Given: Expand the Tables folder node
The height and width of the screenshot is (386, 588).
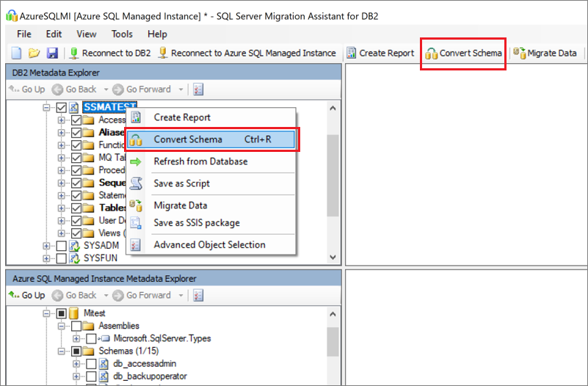Looking at the screenshot, I should (61, 208).
